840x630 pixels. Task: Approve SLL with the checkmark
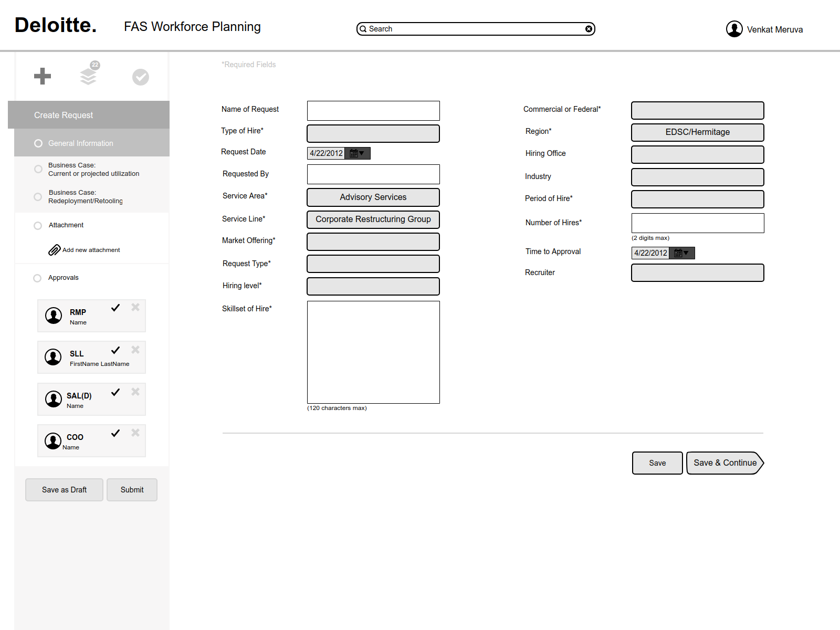point(115,350)
